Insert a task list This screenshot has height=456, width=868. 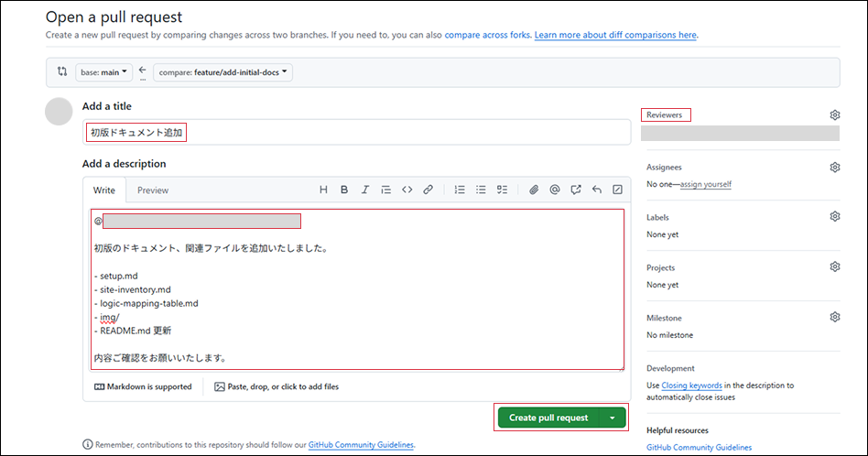[502, 190]
